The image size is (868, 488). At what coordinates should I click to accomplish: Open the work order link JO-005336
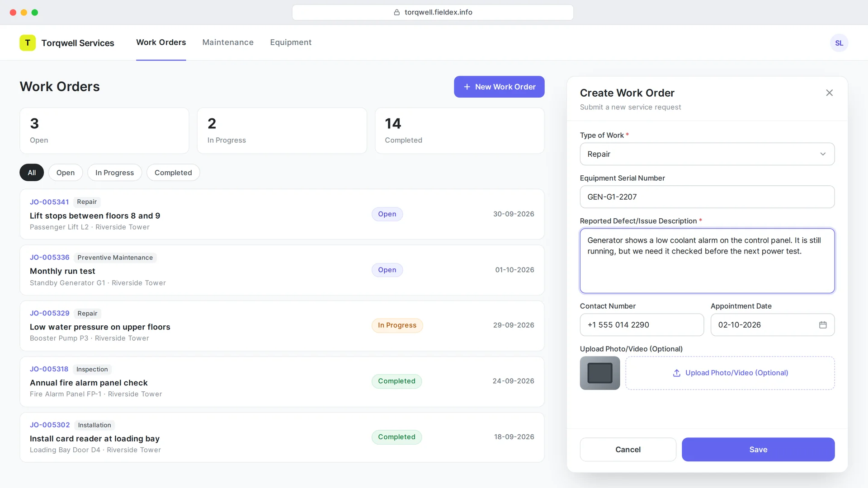(50, 258)
